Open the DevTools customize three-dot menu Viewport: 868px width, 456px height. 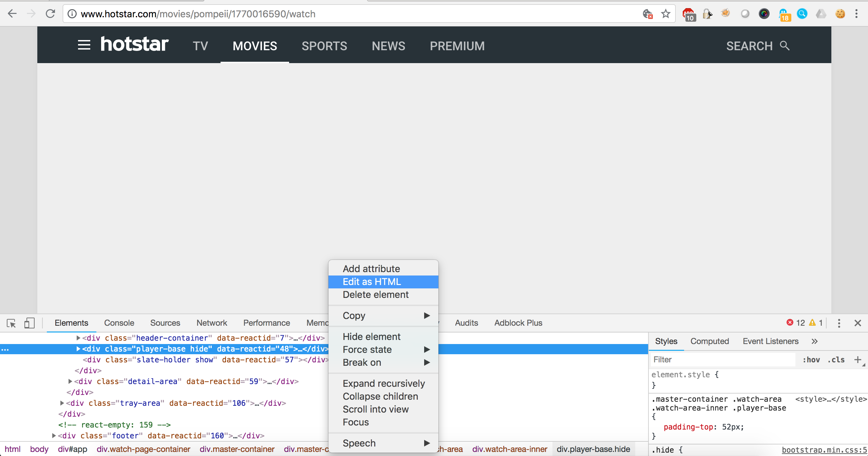click(839, 323)
